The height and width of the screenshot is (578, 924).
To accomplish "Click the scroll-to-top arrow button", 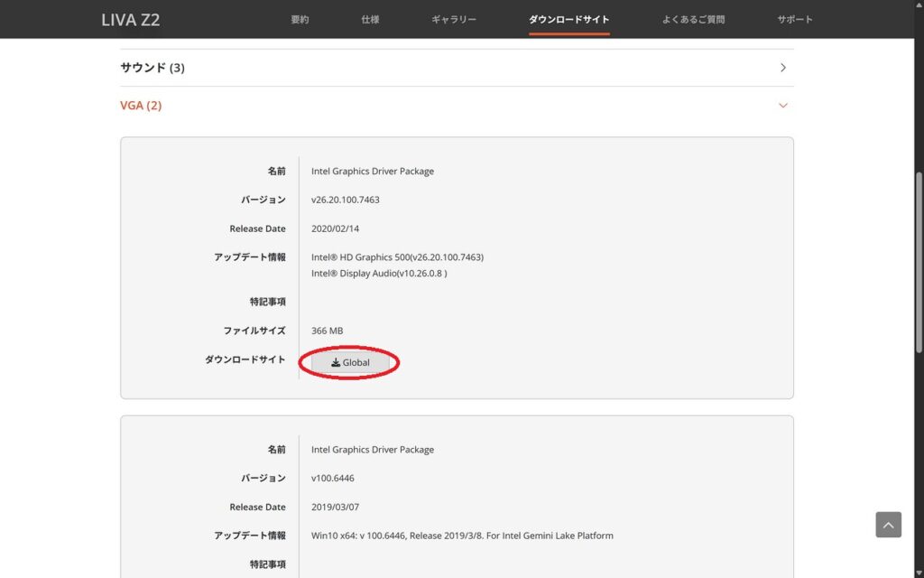I will point(888,525).
